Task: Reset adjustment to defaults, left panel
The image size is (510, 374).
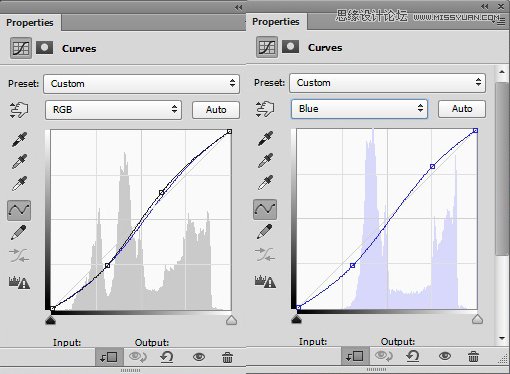Action: click(167, 357)
